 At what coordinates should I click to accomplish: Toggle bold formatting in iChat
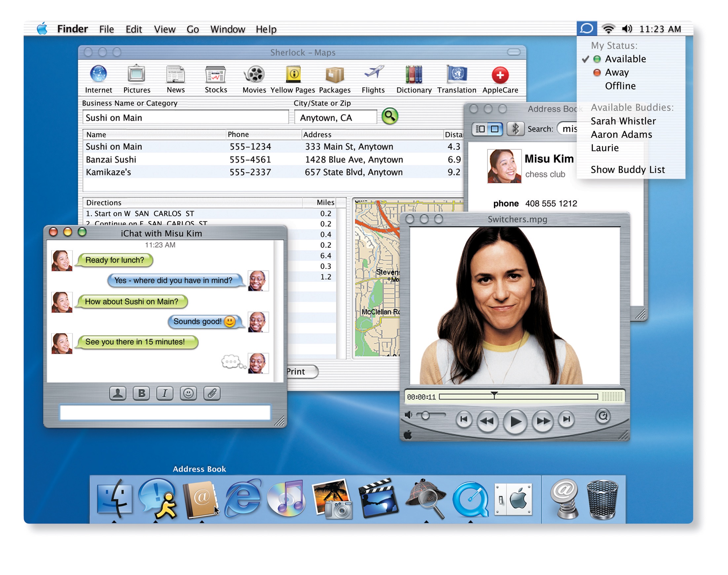pyautogui.click(x=141, y=393)
